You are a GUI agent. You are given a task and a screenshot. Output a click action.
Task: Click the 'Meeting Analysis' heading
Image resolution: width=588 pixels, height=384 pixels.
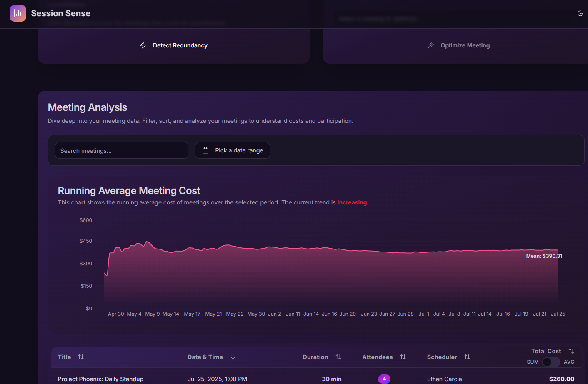tap(88, 107)
